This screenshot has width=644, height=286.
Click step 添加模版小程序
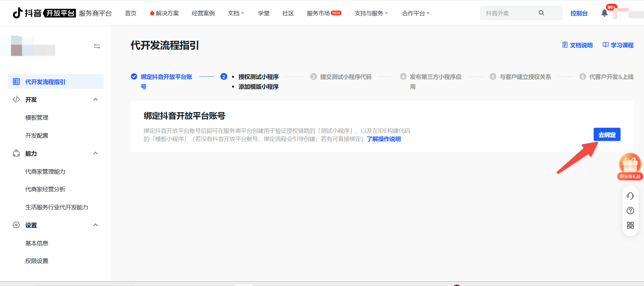(x=259, y=87)
